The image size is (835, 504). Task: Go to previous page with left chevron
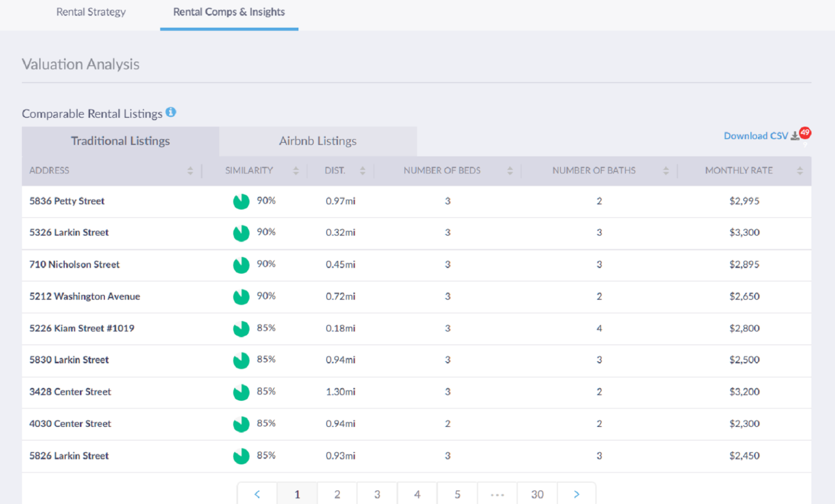[257, 494]
